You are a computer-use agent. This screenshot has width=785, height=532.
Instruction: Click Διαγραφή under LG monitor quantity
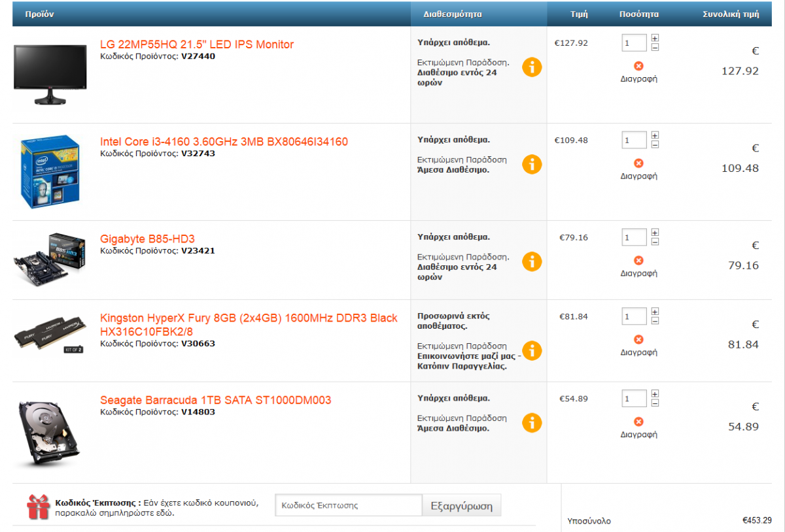638,79
